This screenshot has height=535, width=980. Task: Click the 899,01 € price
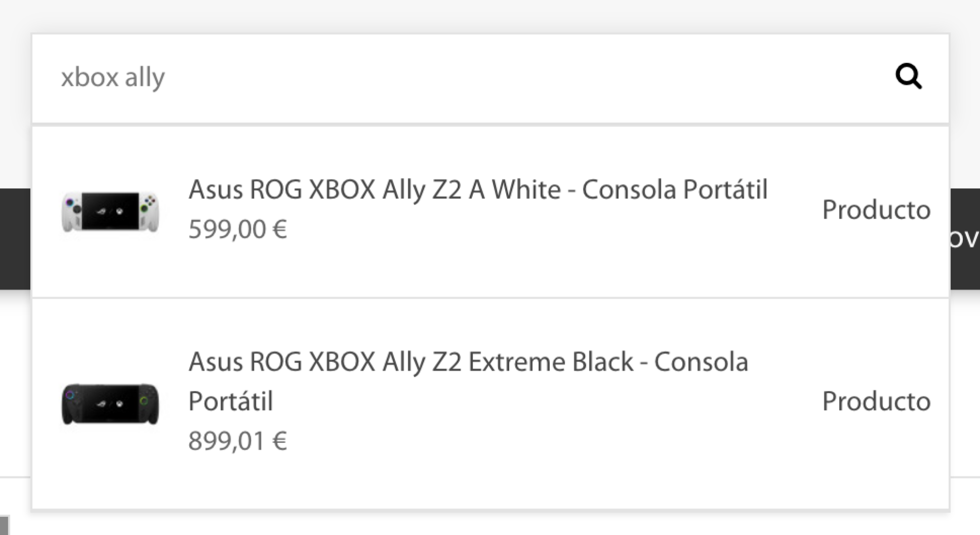pyautogui.click(x=238, y=440)
